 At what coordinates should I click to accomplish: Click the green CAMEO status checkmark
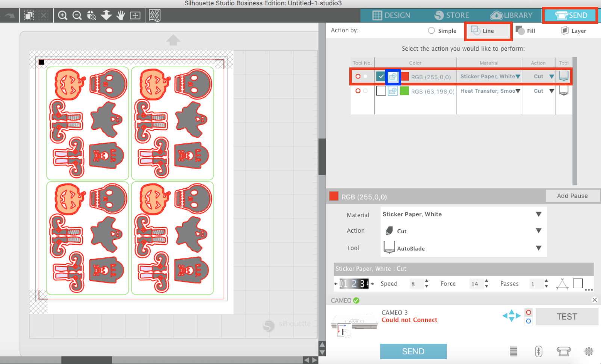click(x=356, y=301)
